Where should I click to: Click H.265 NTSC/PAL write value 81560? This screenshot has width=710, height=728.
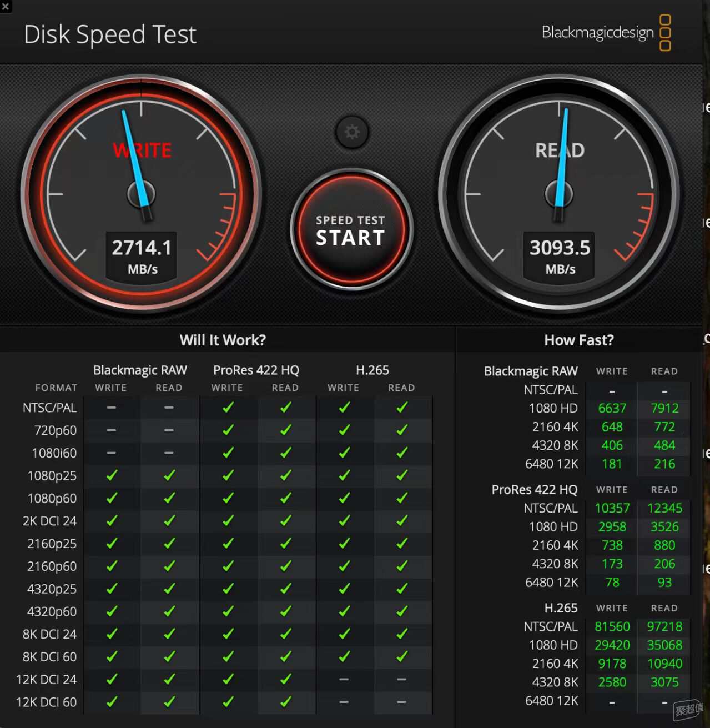coord(612,626)
